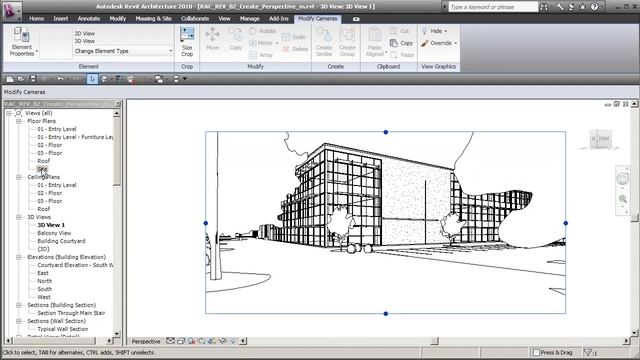This screenshot has height=360, width=640.
Task: Collapse Sections (Building Section) node
Action: click(19, 305)
